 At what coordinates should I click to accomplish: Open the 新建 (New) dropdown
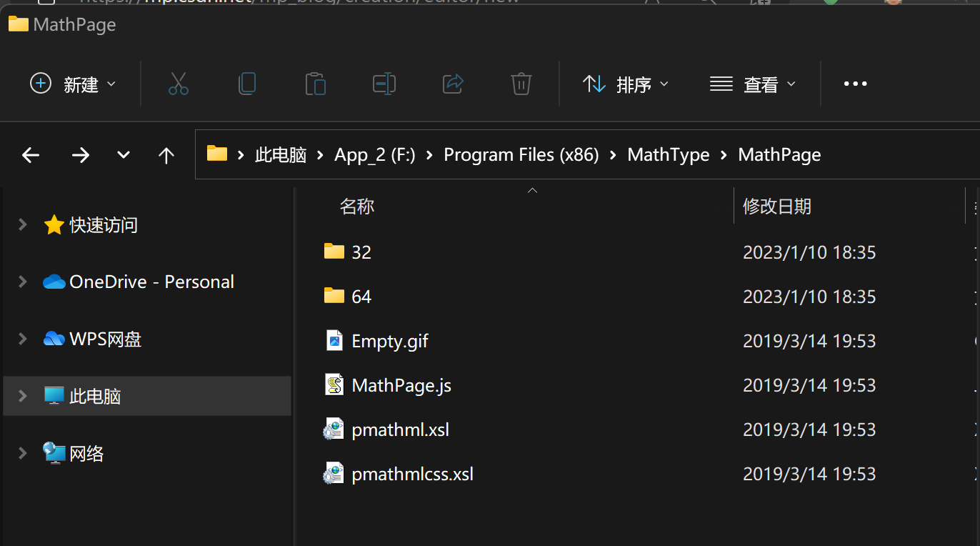(72, 84)
